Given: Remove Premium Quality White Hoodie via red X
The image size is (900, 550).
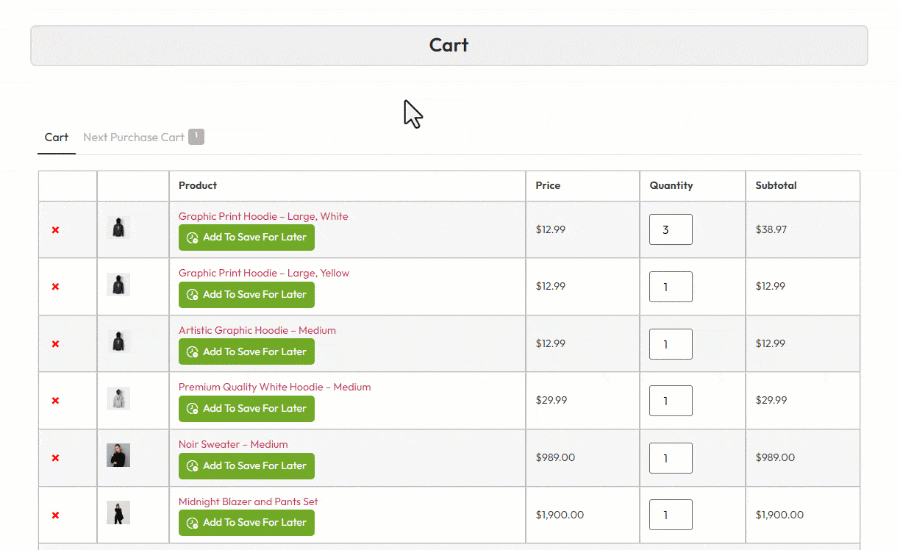Looking at the screenshot, I should [x=55, y=401].
